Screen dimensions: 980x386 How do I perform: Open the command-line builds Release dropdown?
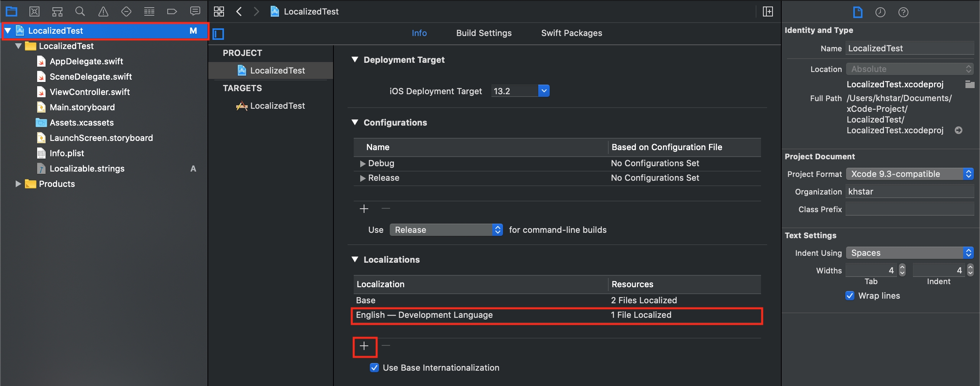click(446, 230)
